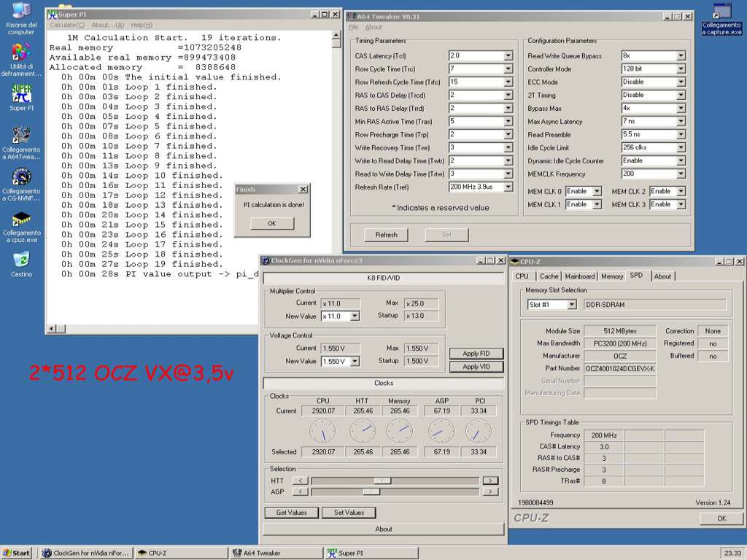The height and width of the screenshot is (560, 747).
Task: Click CPU-Z window title icon
Action: (x=514, y=262)
